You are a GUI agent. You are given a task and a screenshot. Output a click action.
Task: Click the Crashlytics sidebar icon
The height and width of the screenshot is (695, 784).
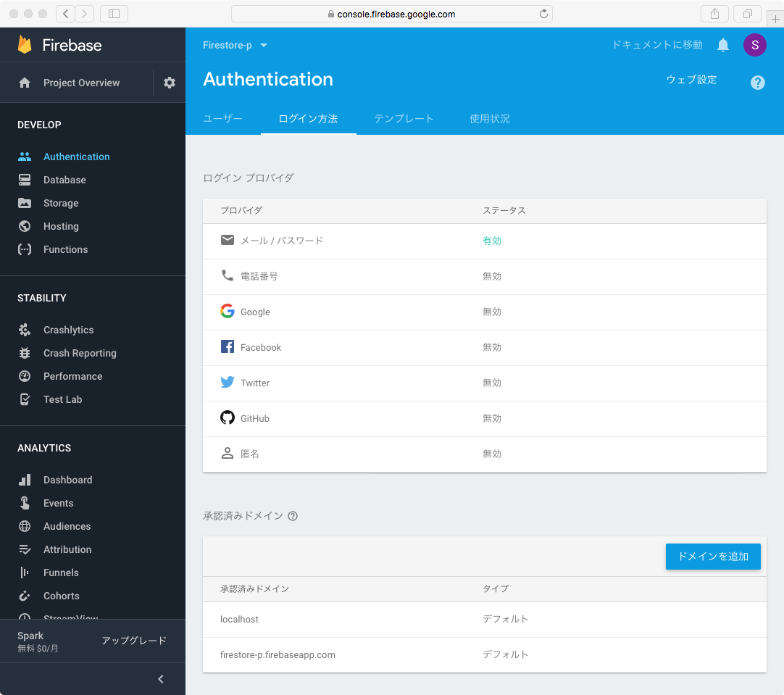point(25,330)
